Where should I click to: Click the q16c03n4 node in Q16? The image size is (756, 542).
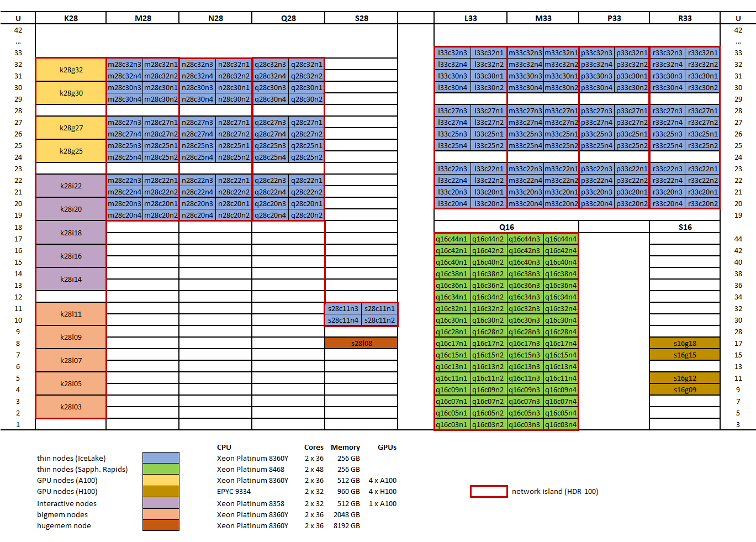pyautogui.click(x=561, y=424)
